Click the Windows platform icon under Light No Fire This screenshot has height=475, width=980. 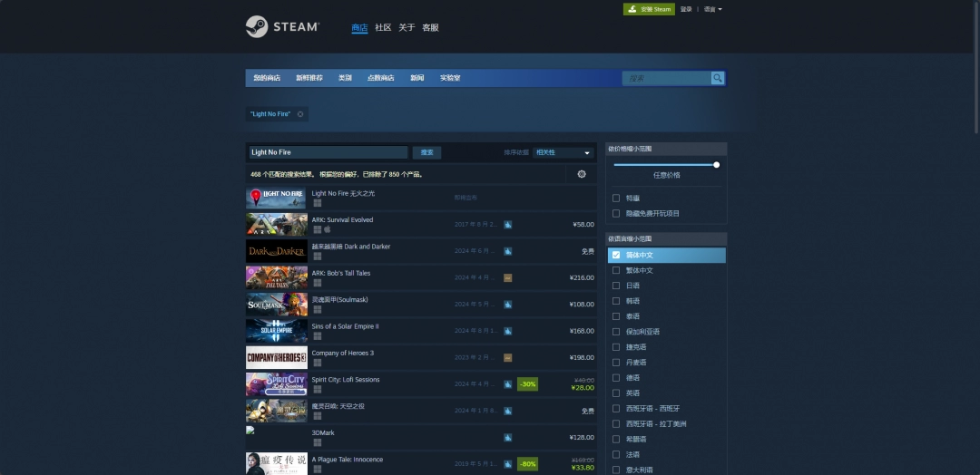tap(318, 203)
